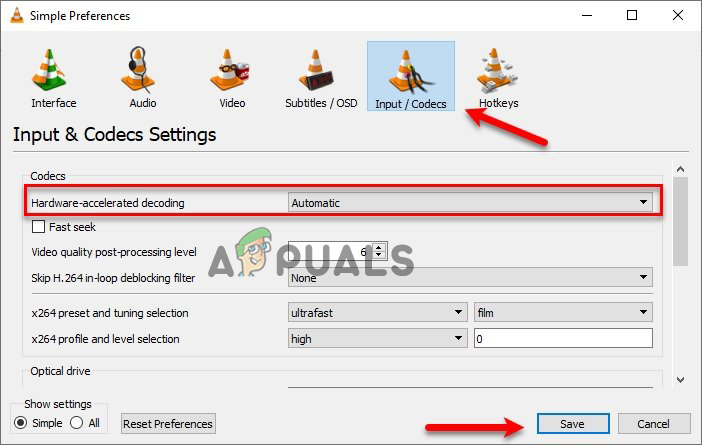Open the Audio preferences headphone cone icon
The image size is (702, 445).
point(138,70)
